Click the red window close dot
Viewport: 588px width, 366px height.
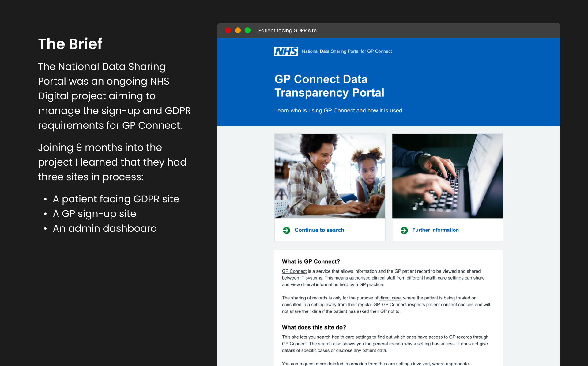click(x=228, y=30)
